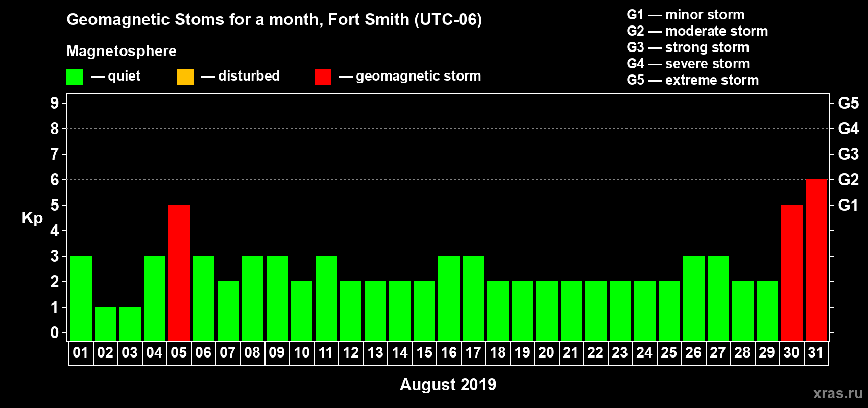Click the date cell '14' on the axis
Screen dimensions: 868x408
[400, 353]
